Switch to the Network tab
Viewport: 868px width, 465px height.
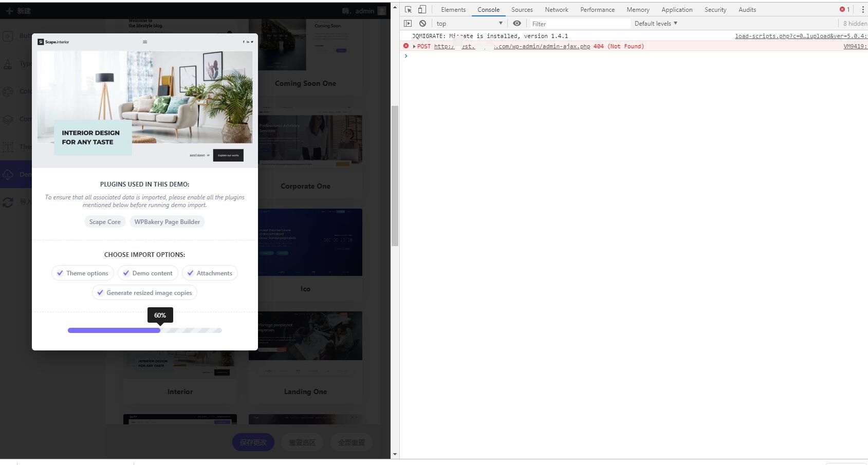pyautogui.click(x=556, y=10)
